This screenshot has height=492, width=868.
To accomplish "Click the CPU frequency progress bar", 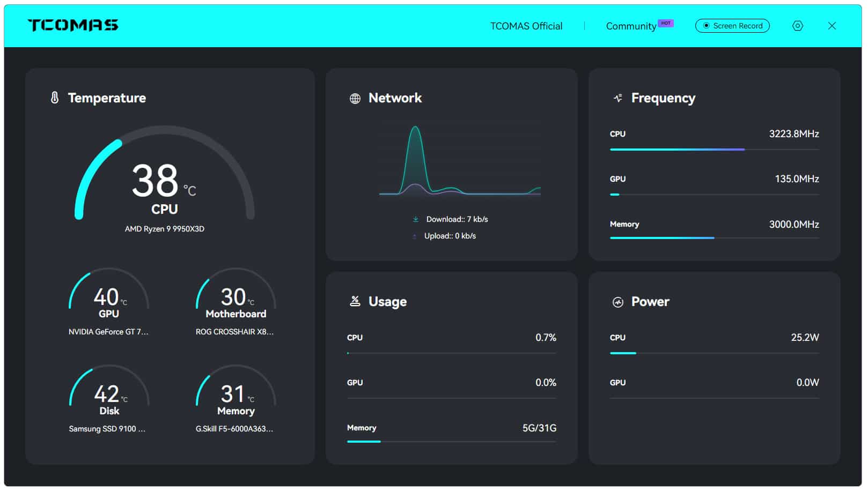I will click(714, 150).
